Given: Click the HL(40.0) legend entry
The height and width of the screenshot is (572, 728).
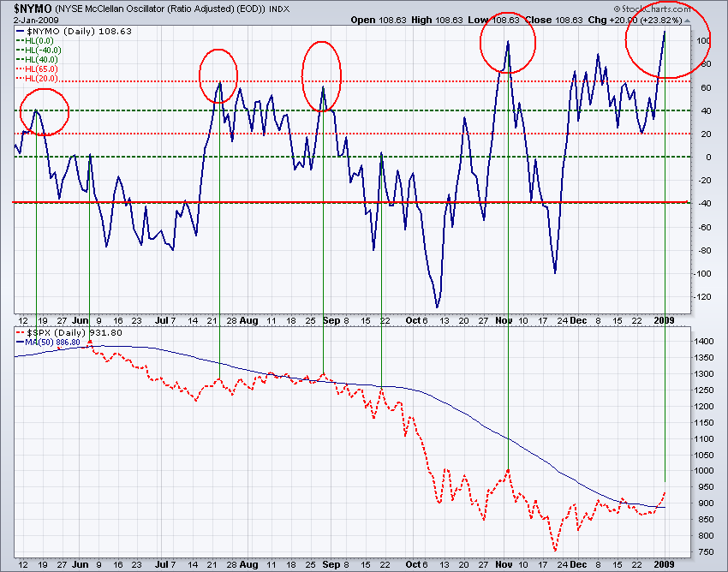Looking at the screenshot, I should point(37,59).
